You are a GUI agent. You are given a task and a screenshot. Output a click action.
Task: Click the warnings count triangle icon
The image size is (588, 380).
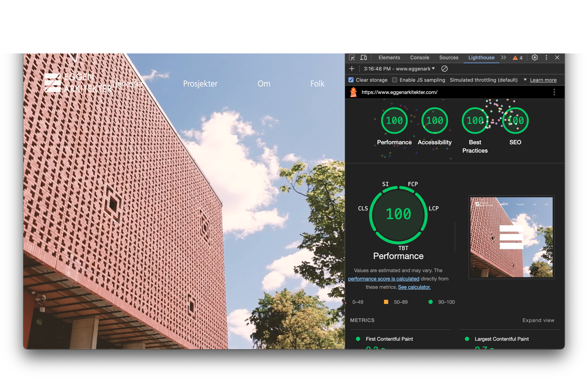point(515,58)
